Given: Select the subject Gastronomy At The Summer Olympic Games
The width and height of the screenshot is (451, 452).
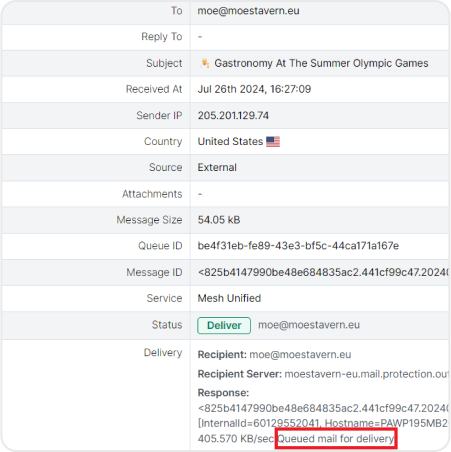Looking at the screenshot, I should click(321, 63).
